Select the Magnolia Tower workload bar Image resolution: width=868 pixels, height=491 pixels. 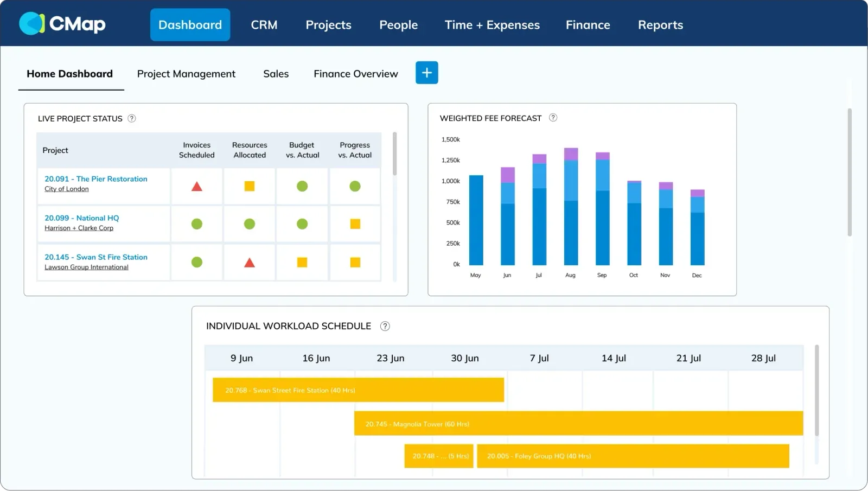578,423
